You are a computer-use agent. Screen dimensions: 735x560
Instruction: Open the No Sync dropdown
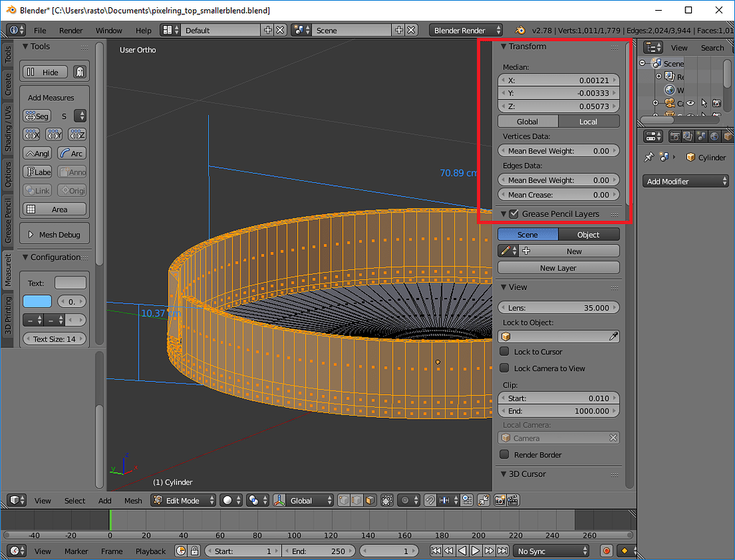click(x=552, y=551)
